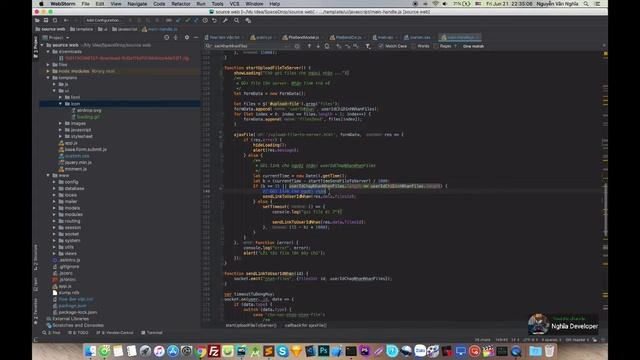Viewport: 640px width, 360px height.
Task: Click the VCS history clock icon
Action: pyautogui.click(x=205, y=20)
